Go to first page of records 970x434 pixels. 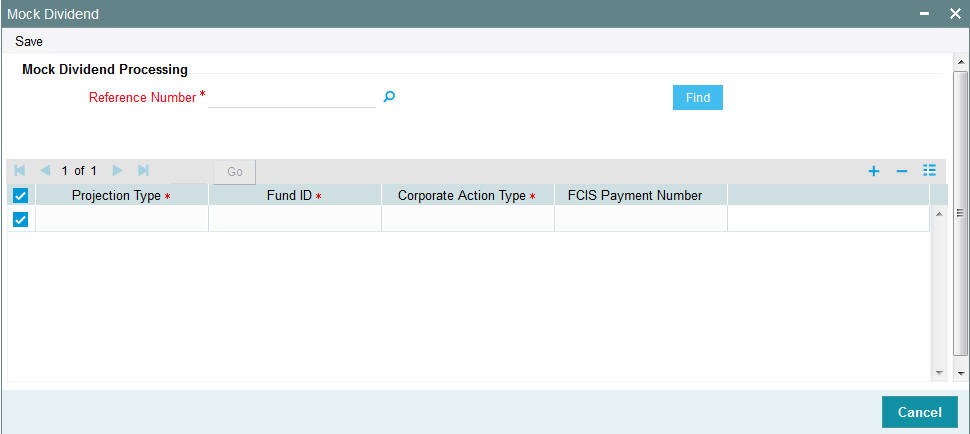(19, 171)
